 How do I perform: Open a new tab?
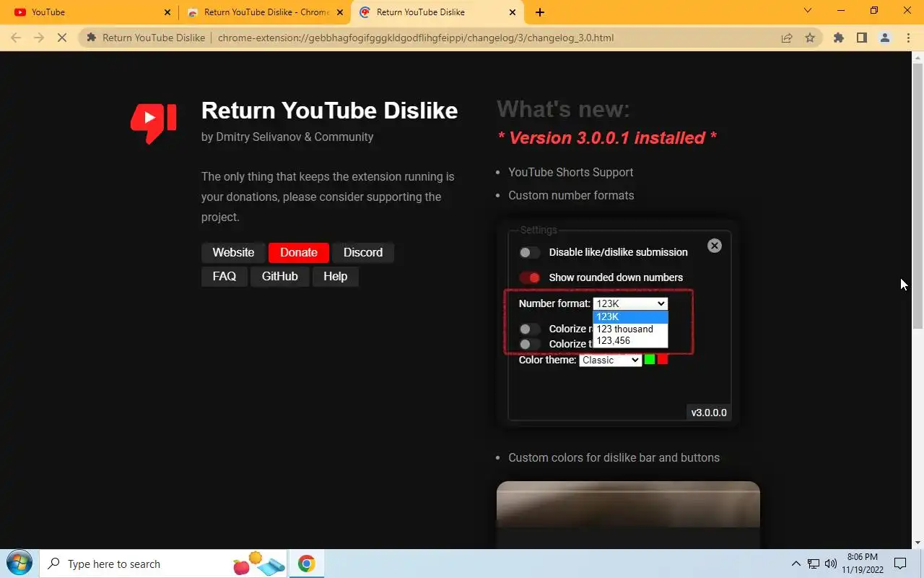coord(540,12)
